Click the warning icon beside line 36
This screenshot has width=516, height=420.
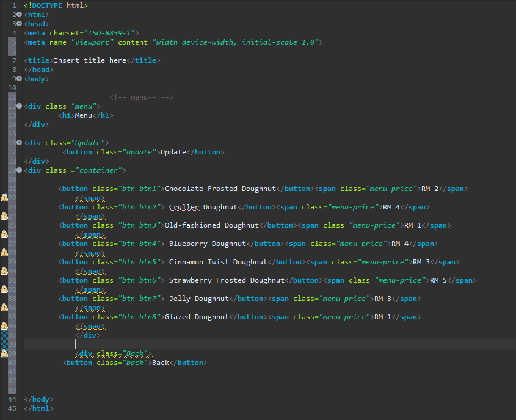pos(4,326)
